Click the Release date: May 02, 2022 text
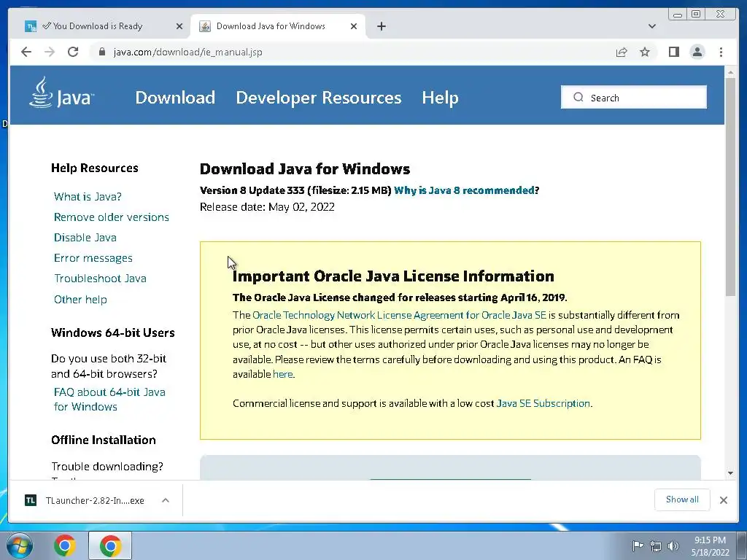The height and width of the screenshot is (560, 747). click(267, 207)
